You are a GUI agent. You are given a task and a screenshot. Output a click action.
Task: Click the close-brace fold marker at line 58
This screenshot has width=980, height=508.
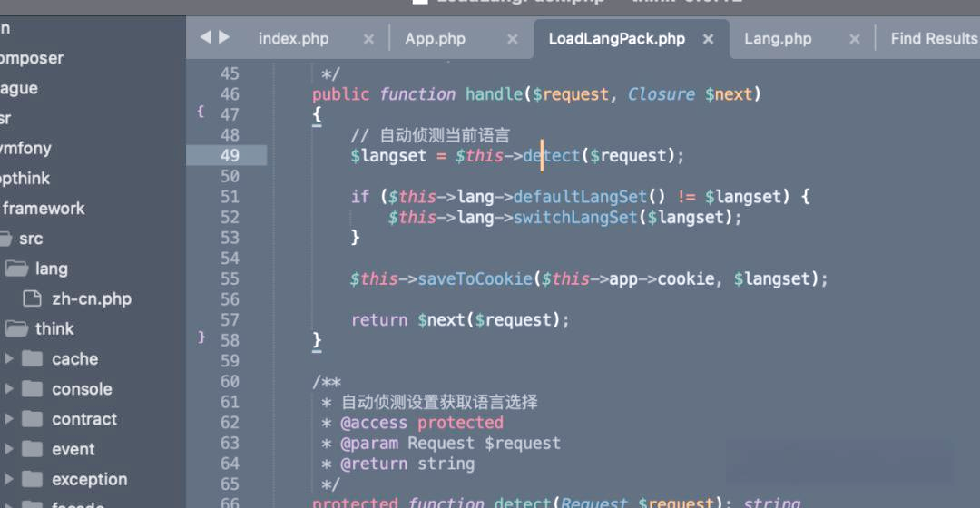click(x=201, y=337)
